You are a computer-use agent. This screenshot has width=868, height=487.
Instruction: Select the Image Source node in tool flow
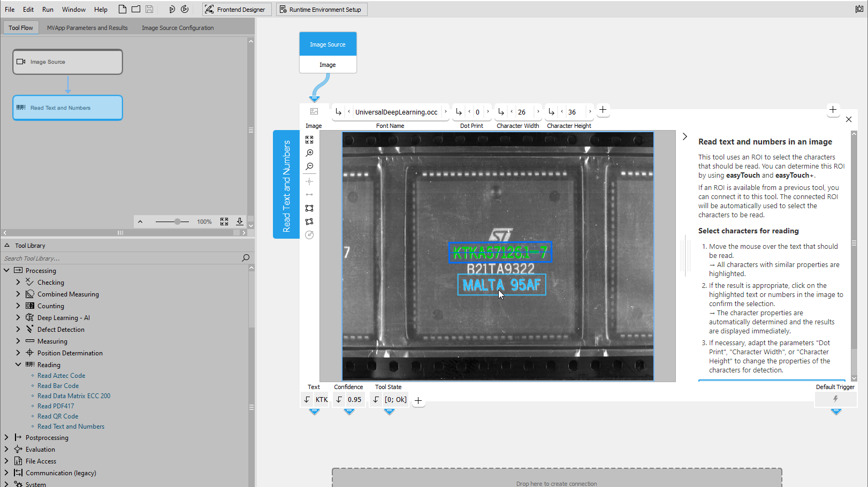(x=67, y=62)
